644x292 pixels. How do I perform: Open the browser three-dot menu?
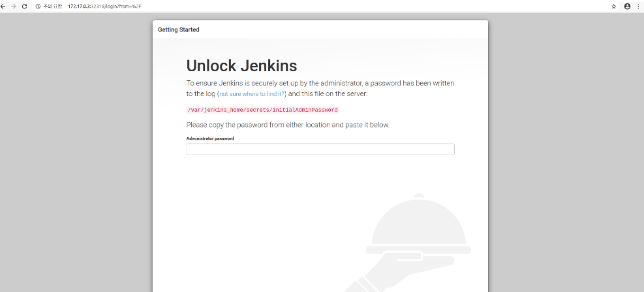pos(638,6)
